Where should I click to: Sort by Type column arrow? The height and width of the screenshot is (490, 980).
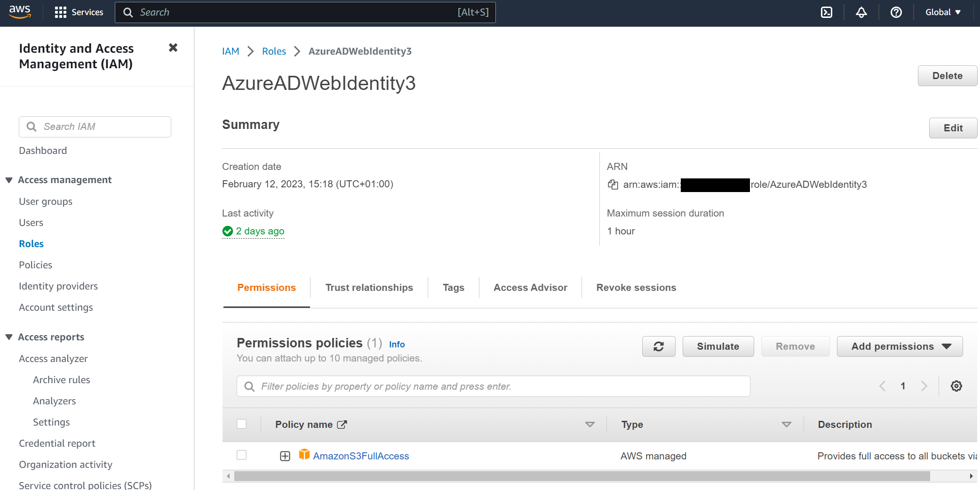pos(787,425)
